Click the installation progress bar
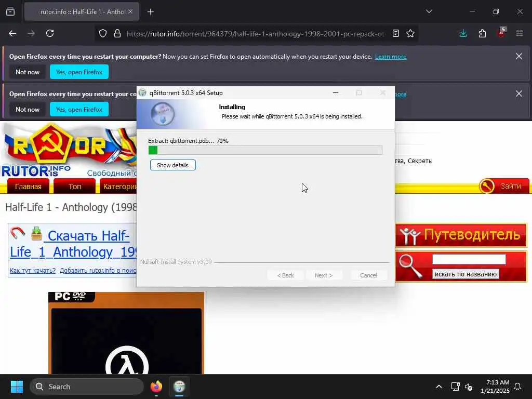Screen dimensions: 532x399 pyautogui.click(x=265, y=150)
